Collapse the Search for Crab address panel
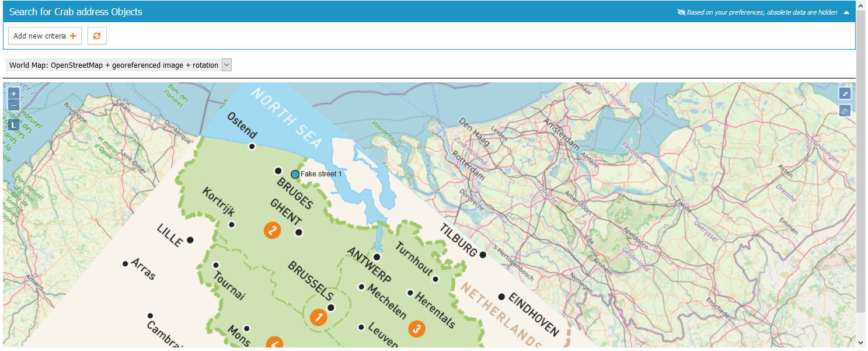This screenshot has width=868, height=351. [x=846, y=12]
